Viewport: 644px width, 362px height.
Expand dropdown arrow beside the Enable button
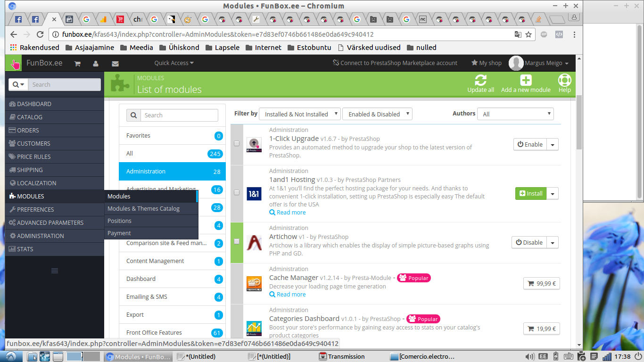click(x=553, y=145)
